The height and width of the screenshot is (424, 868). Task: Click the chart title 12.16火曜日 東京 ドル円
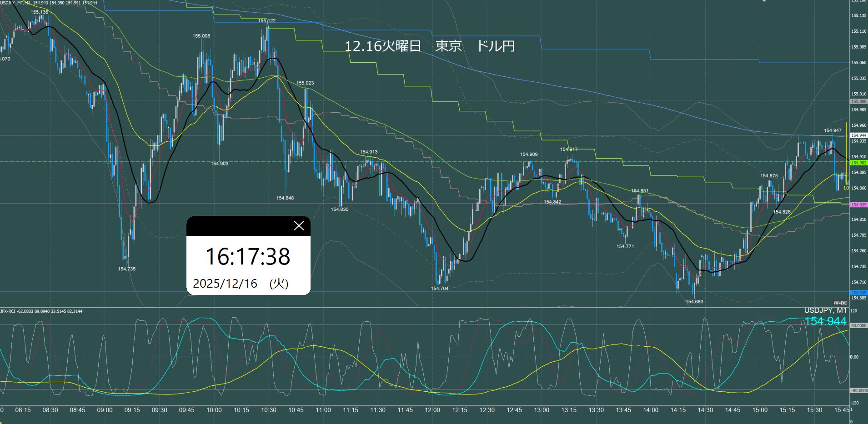click(429, 46)
